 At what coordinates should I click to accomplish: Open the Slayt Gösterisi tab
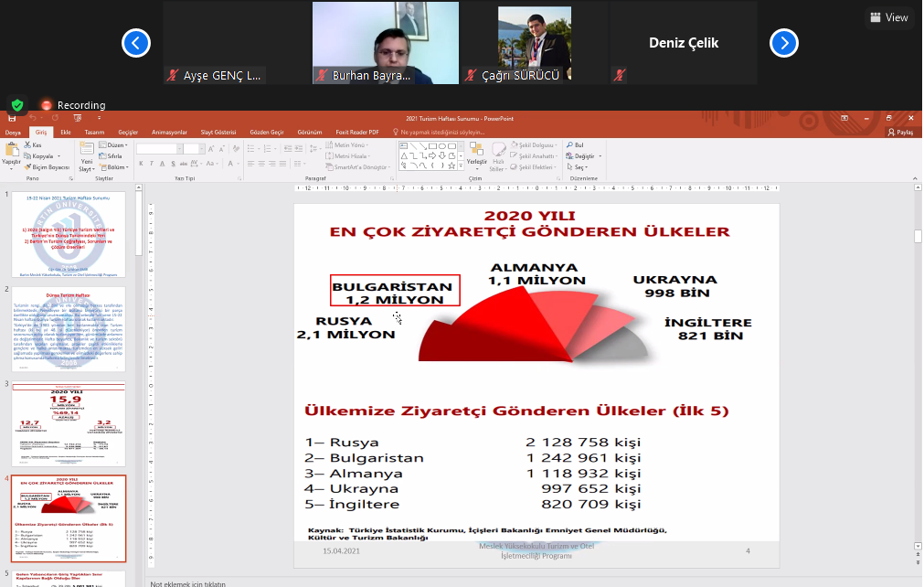point(218,133)
